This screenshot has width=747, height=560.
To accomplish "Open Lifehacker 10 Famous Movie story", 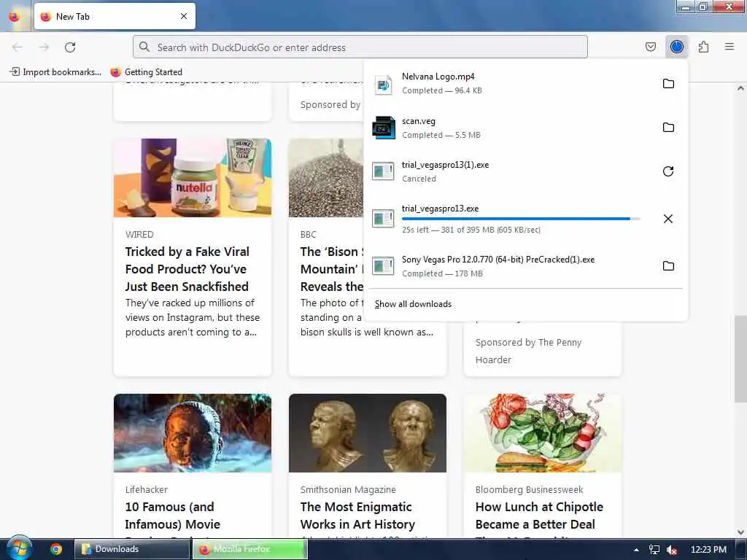I will pyautogui.click(x=172, y=516).
